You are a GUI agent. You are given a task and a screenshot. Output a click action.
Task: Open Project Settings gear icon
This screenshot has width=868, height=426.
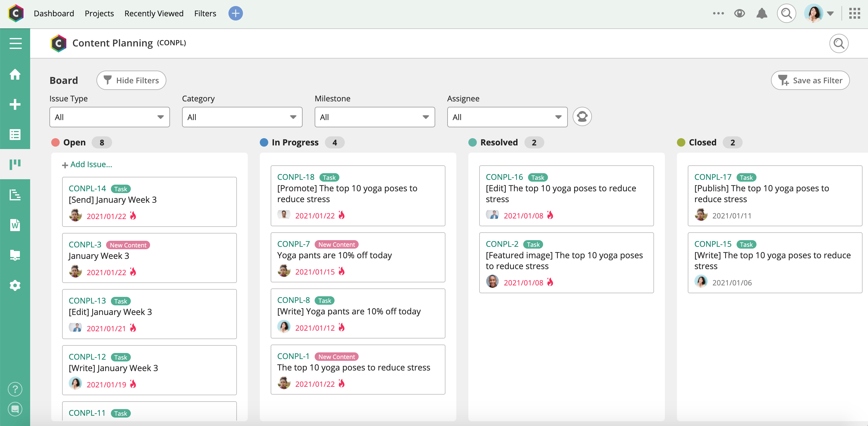coord(15,285)
